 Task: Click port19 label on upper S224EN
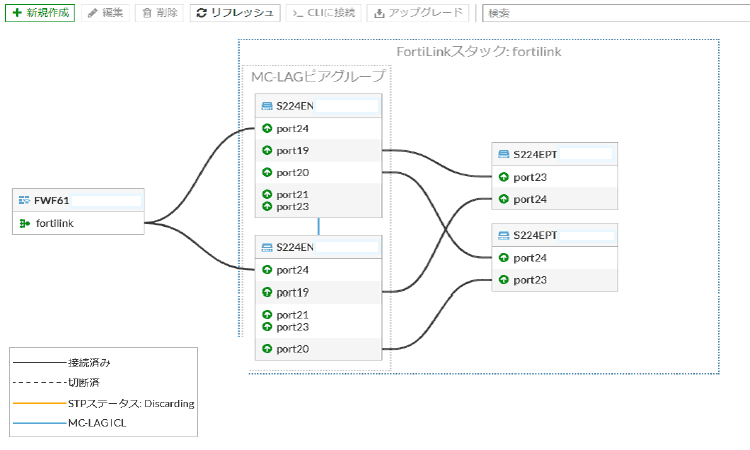(293, 151)
